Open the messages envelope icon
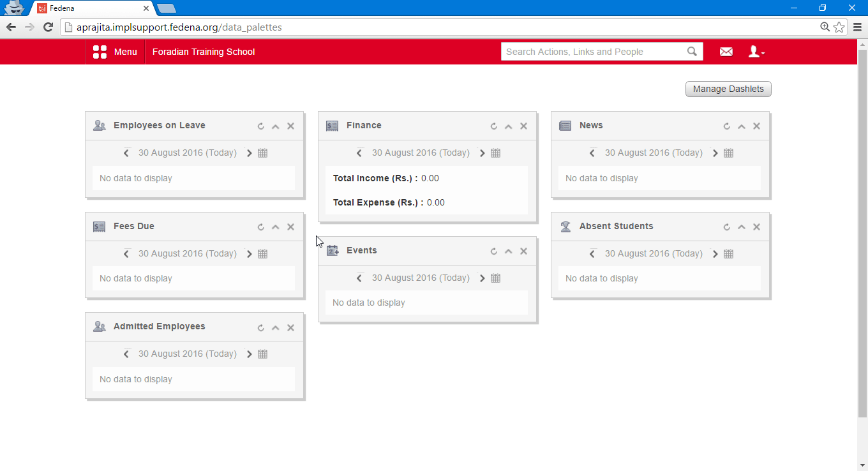This screenshot has width=868, height=471. [726, 52]
